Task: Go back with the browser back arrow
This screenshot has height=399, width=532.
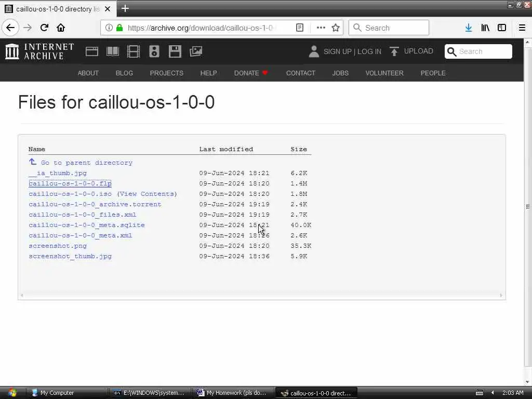Action: coord(10,28)
